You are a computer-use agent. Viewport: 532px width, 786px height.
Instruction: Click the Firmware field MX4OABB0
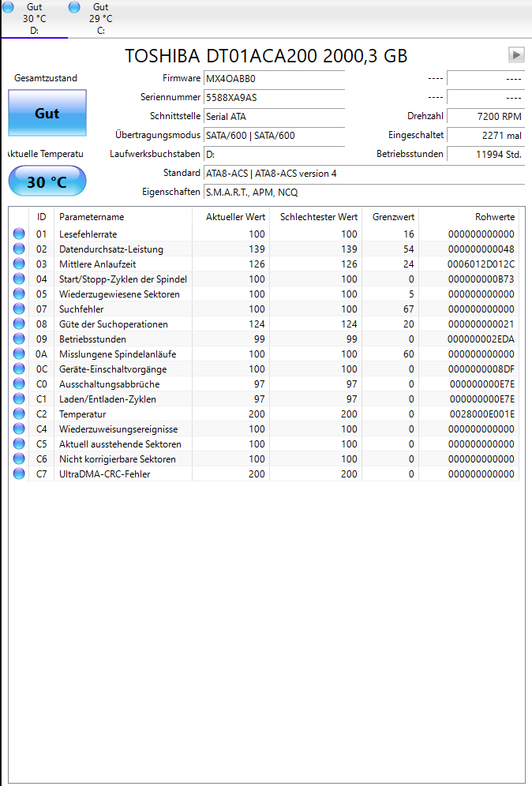click(274, 79)
